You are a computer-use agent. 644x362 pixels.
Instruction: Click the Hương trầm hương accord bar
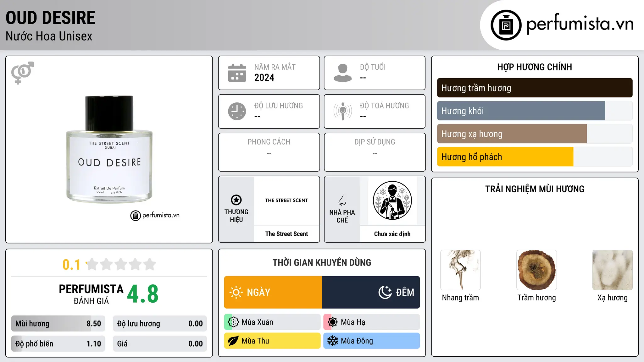535,88
